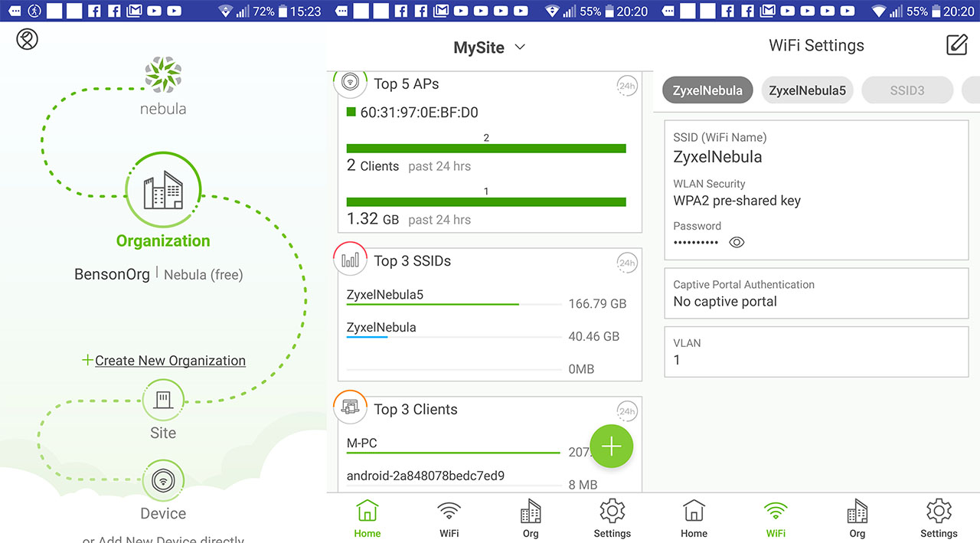Tap the Nebula (free) license label
Image resolution: width=980 pixels, height=543 pixels.
pyautogui.click(x=204, y=274)
